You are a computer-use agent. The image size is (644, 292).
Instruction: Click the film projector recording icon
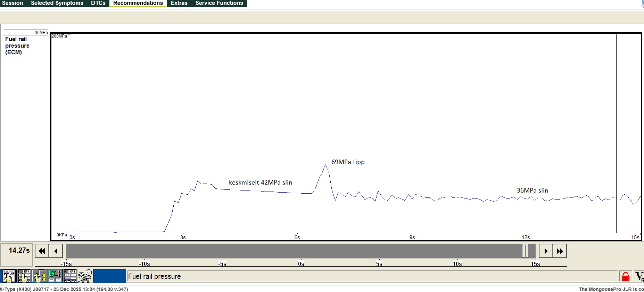(x=85, y=276)
